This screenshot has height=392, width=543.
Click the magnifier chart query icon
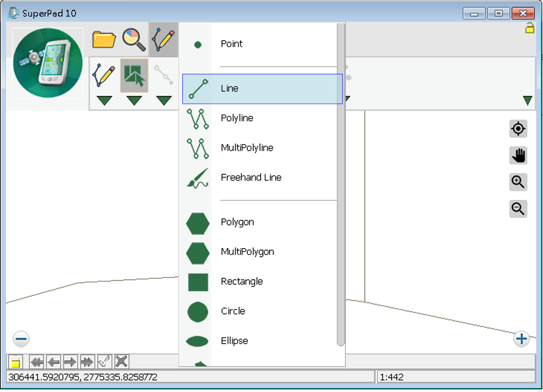(x=134, y=40)
